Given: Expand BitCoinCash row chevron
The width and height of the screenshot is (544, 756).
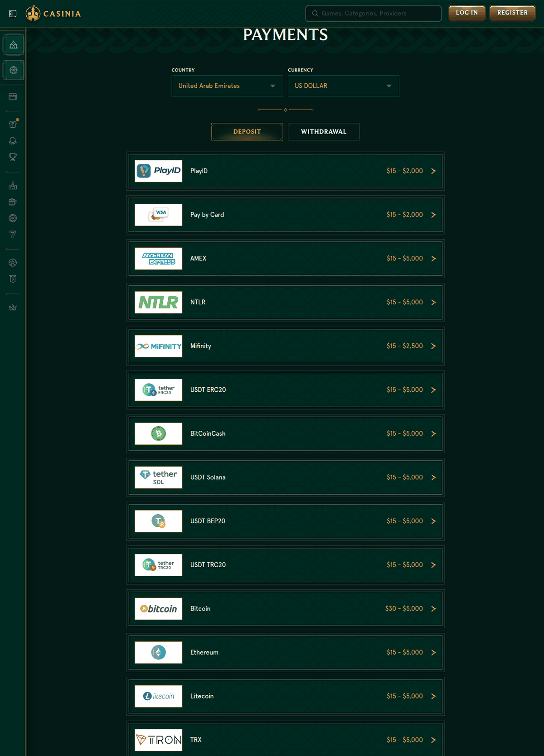Looking at the screenshot, I should (x=433, y=434).
